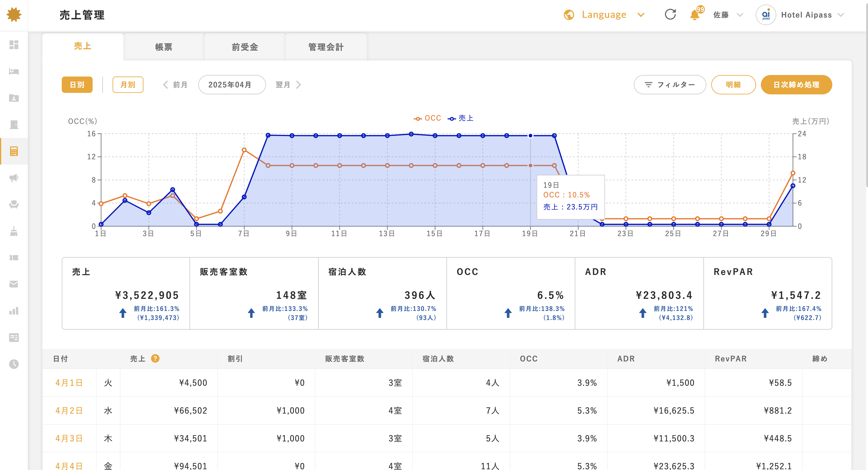Click the 売上管理 page title

click(x=82, y=15)
